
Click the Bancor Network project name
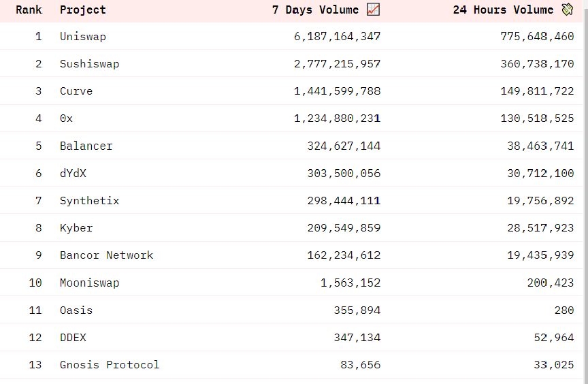tap(106, 255)
